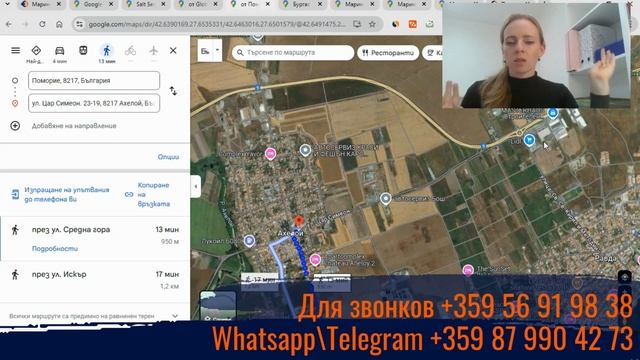
Task: Click the Лукойл gas station pin
Action: tap(249, 241)
